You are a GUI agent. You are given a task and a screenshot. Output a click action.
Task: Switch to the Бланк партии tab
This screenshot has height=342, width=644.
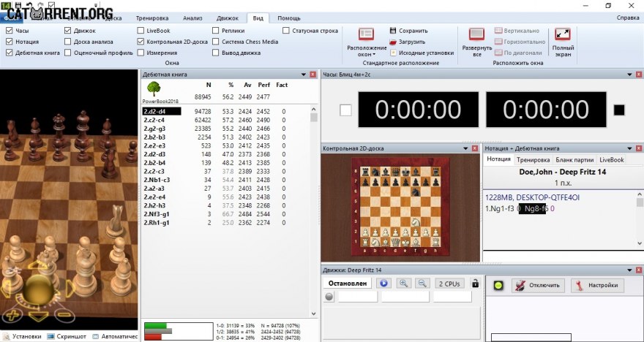(574, 160)
